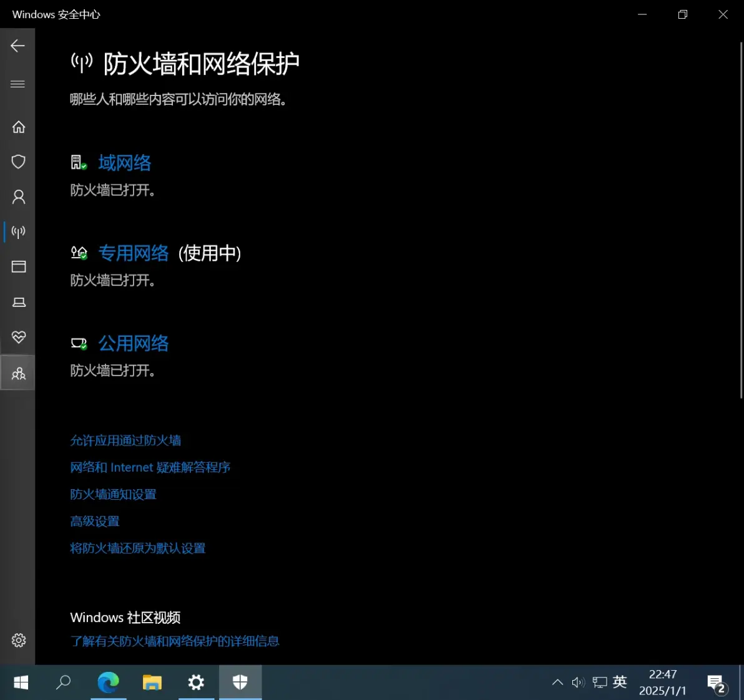Screen dimensions: 744x700
Task: Show hidden tray icons chevron
Action: 557,683
